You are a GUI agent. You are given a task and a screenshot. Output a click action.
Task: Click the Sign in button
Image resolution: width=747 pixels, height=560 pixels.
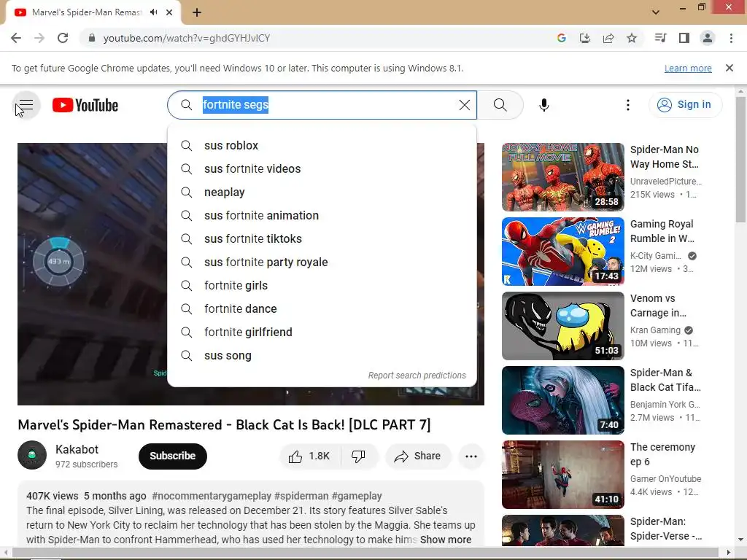(685, 105)
